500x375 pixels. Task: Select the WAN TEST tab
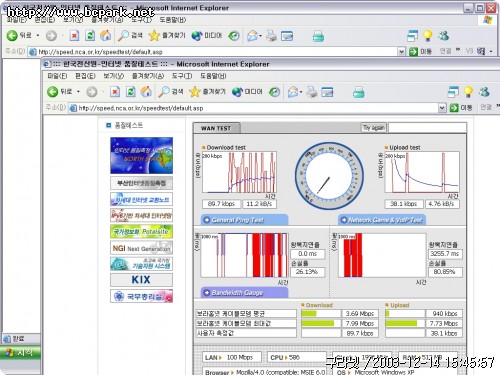[216, 128]
